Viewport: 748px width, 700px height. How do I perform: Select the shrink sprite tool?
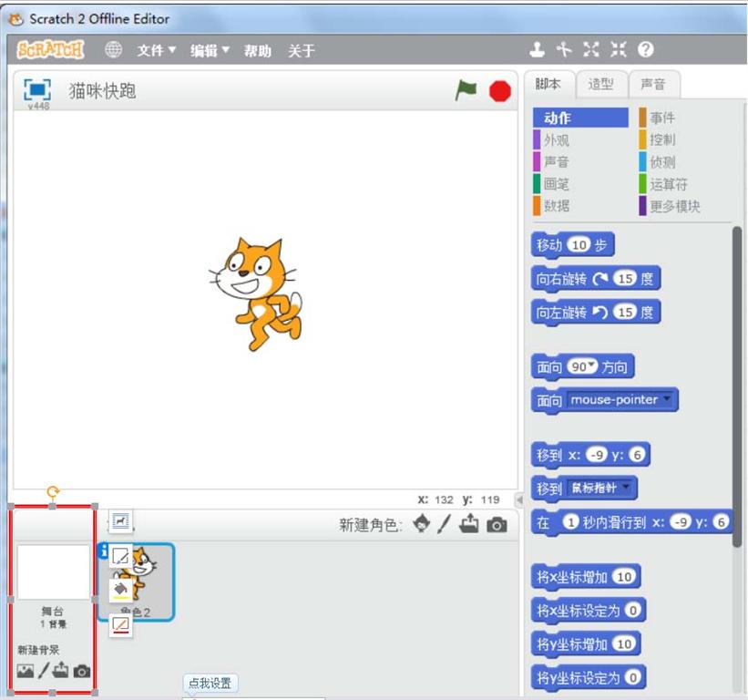tap(619, 50)
